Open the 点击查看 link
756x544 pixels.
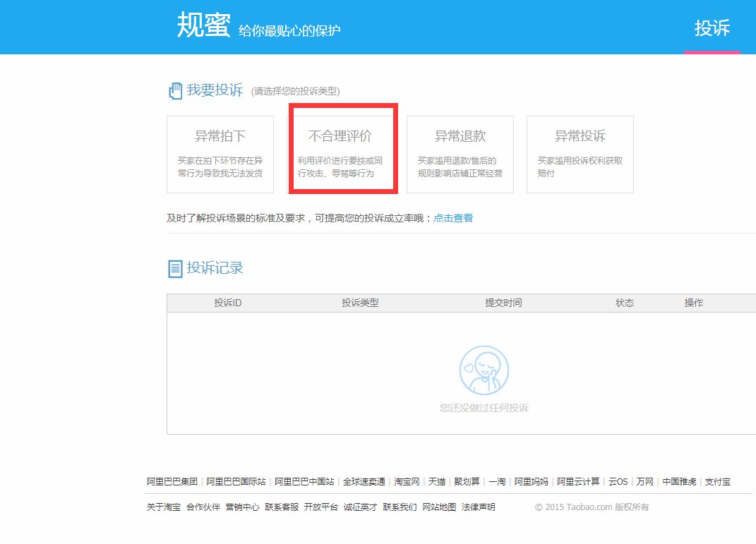point(455,218)
